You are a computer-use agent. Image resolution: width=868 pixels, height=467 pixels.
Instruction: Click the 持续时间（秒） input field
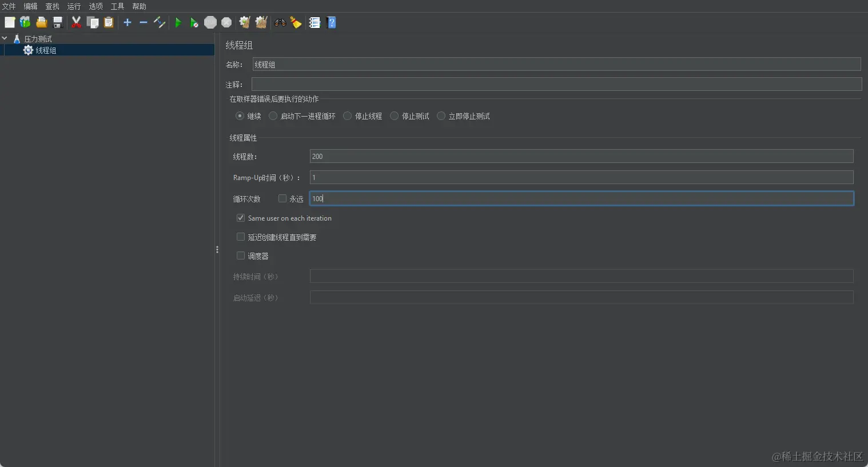click(582, 276)
